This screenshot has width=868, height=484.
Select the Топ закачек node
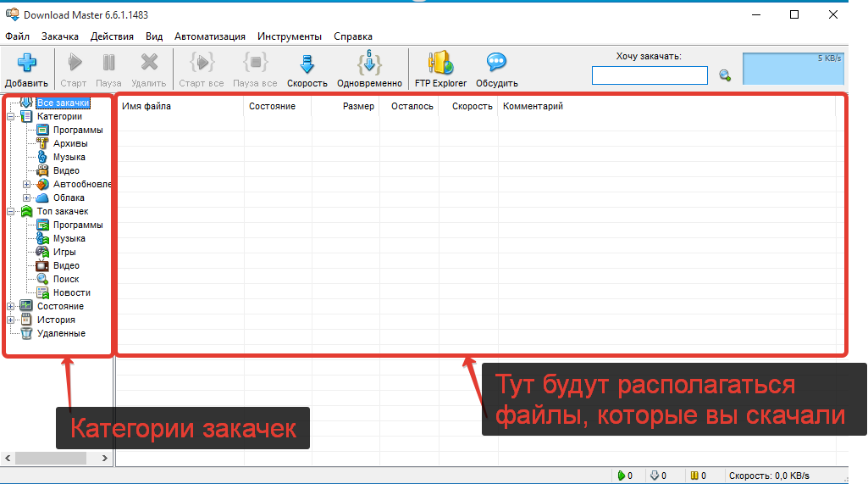pos(63,211)
